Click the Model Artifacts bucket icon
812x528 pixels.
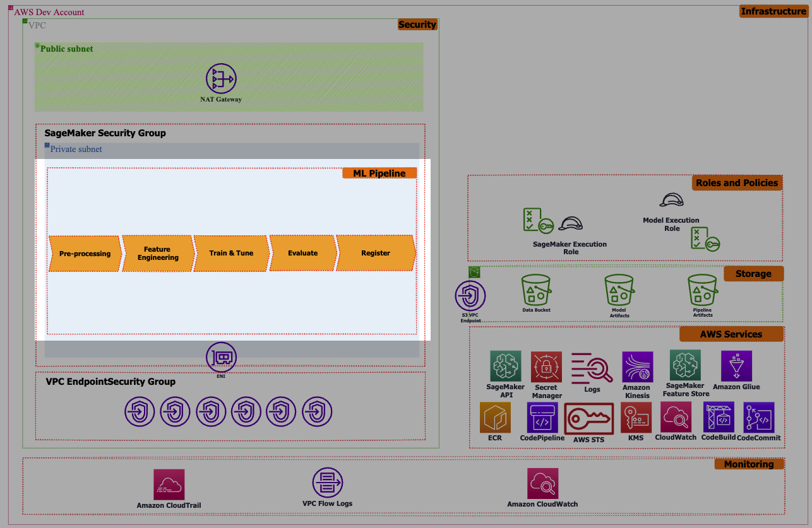(619, 290)
